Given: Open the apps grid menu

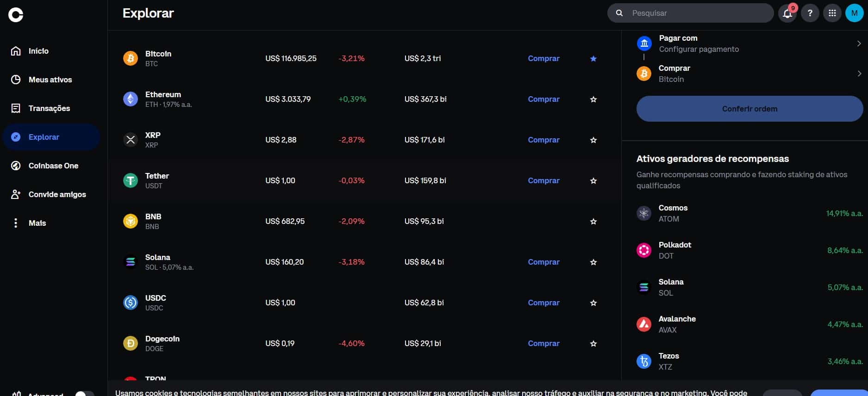Looking at the screenshot, I should pos(832,13).
